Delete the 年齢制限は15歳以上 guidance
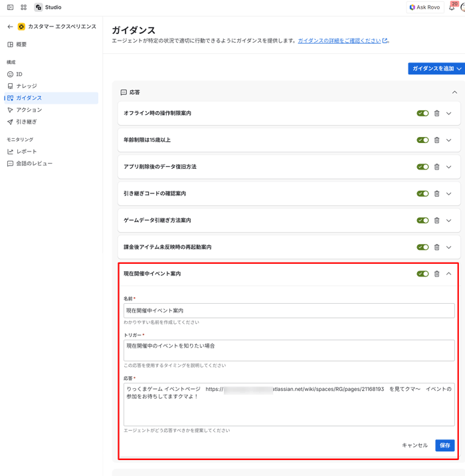Screen dimensions: 465x476 click(x=437, y=140)
